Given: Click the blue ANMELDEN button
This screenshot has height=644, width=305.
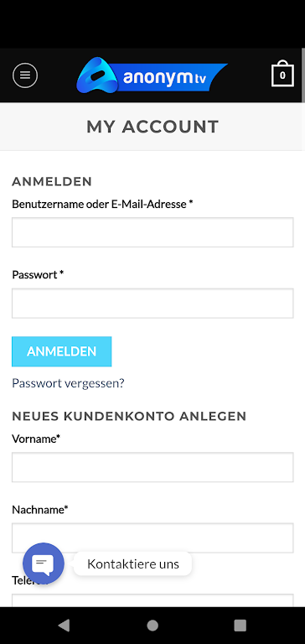Looking at the screenshot, I should click(x=61, y=351).
